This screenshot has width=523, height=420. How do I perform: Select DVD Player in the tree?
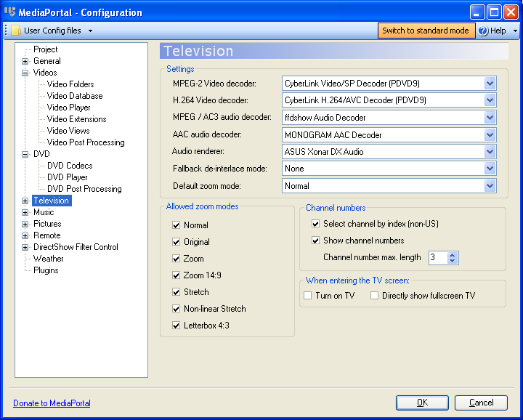(x=68, y=177)
